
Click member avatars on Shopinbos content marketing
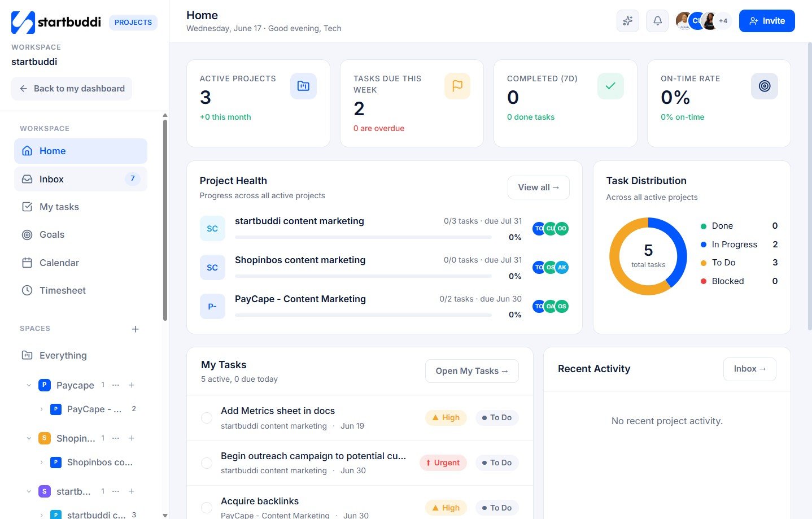551,267
